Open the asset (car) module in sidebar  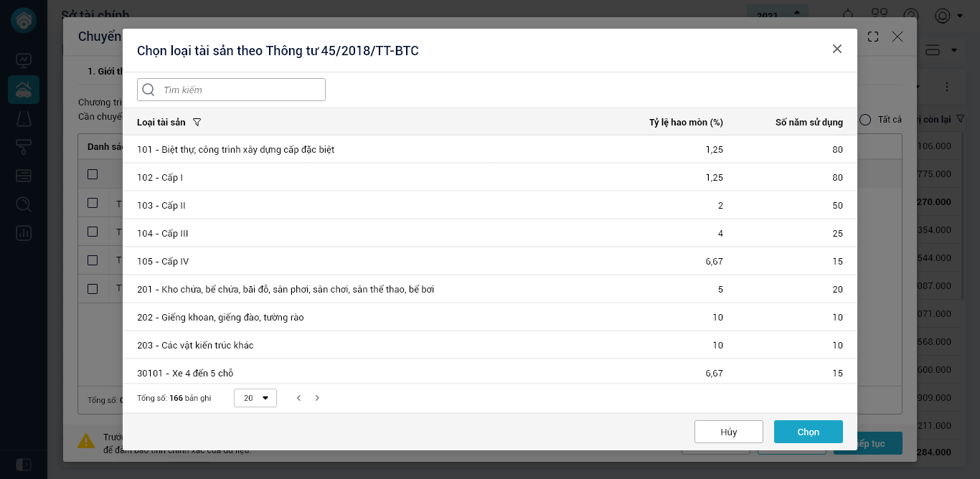[24, 90]
